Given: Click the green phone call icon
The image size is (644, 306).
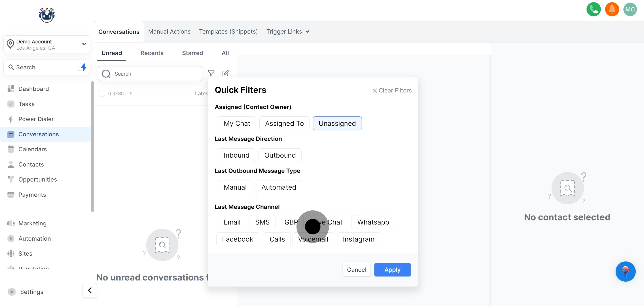Looking at the screenshot, I should point(593,9).
